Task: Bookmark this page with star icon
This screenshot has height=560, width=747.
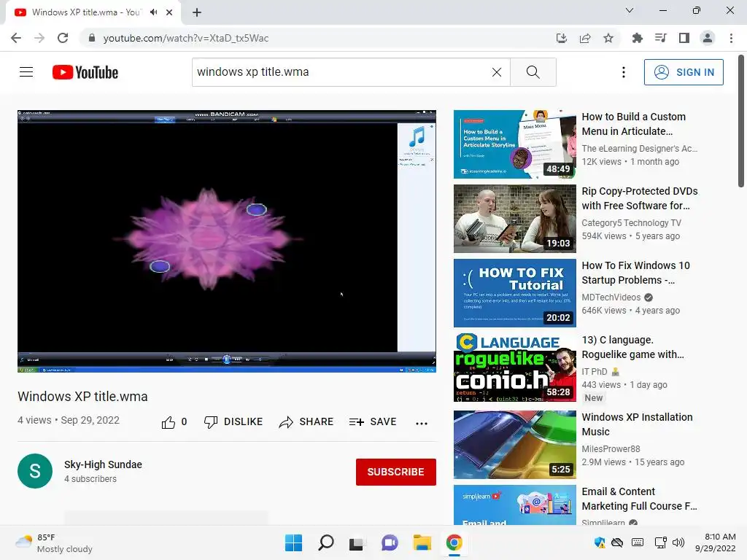Action: click(608, 38)
